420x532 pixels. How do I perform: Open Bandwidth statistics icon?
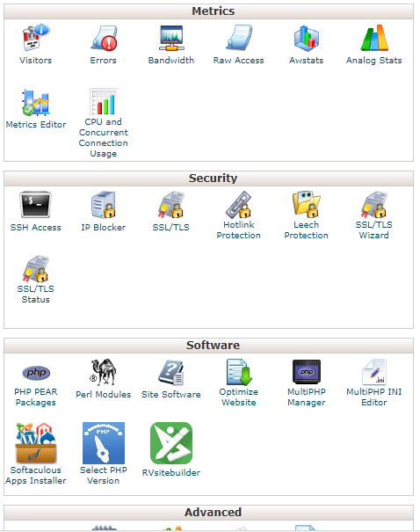pos(171,38)
